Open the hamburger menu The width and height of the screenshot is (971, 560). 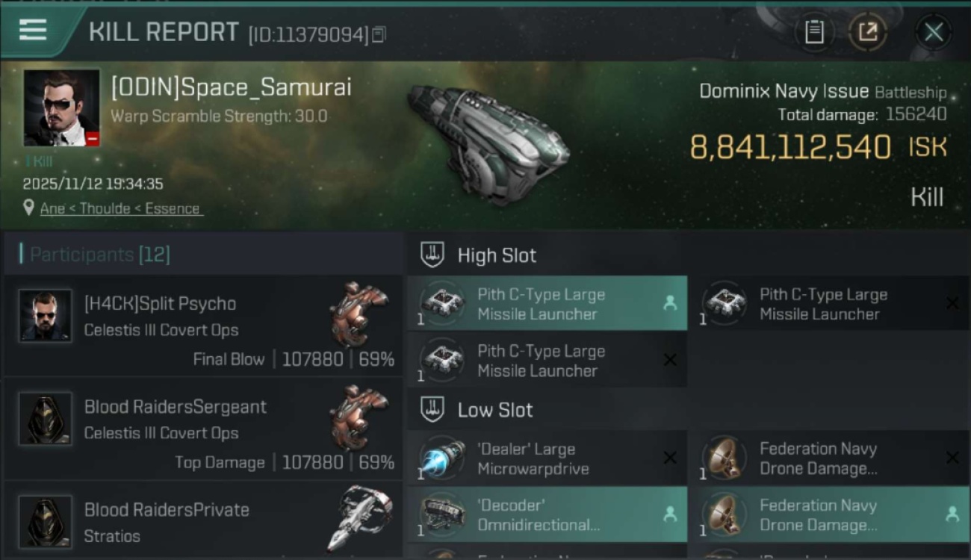[x=33, y=30]
